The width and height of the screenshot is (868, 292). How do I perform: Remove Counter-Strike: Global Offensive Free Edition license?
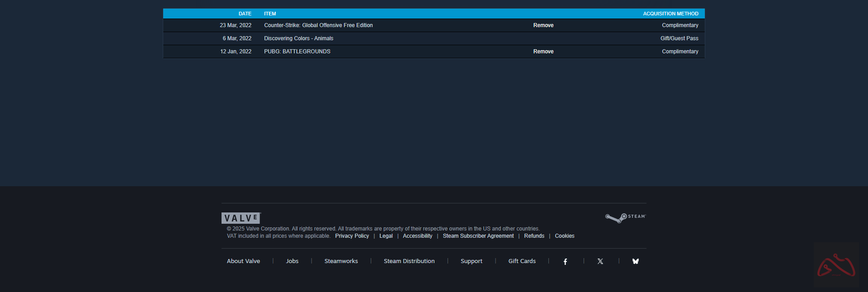click(x=543, y=25)
